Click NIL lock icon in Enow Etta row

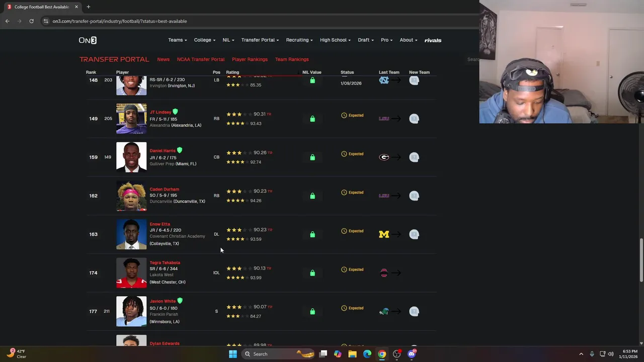click(x=312, y=234)
